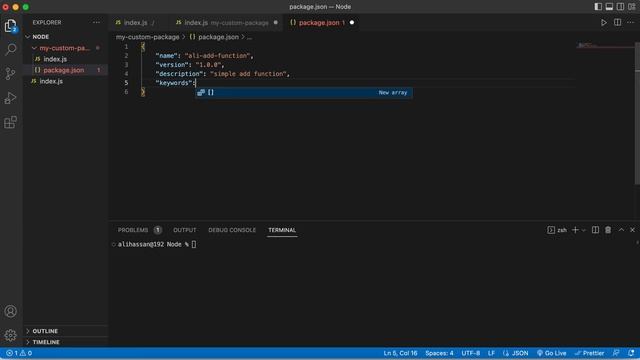Open the customize layout icon

[x=632, y=7]
